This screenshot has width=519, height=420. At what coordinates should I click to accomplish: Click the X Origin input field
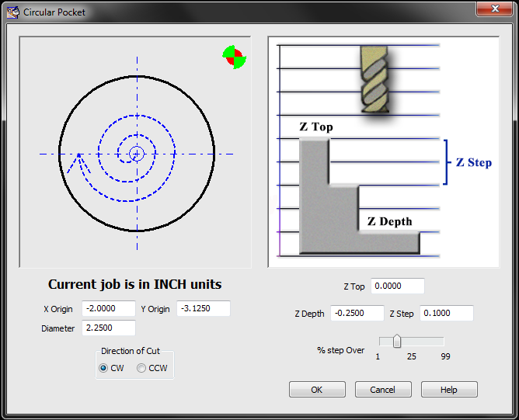(x=109, y=308)
